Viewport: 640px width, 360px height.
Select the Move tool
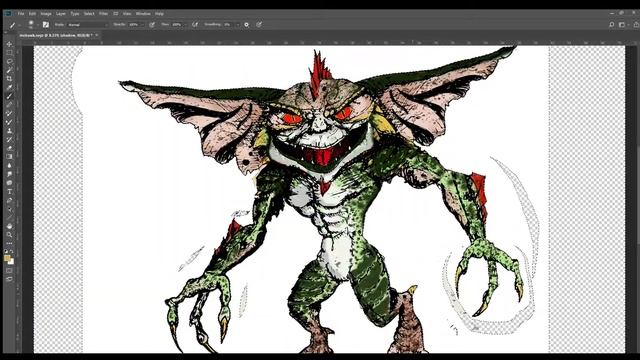pyautogui.click(x=9, y=44)
